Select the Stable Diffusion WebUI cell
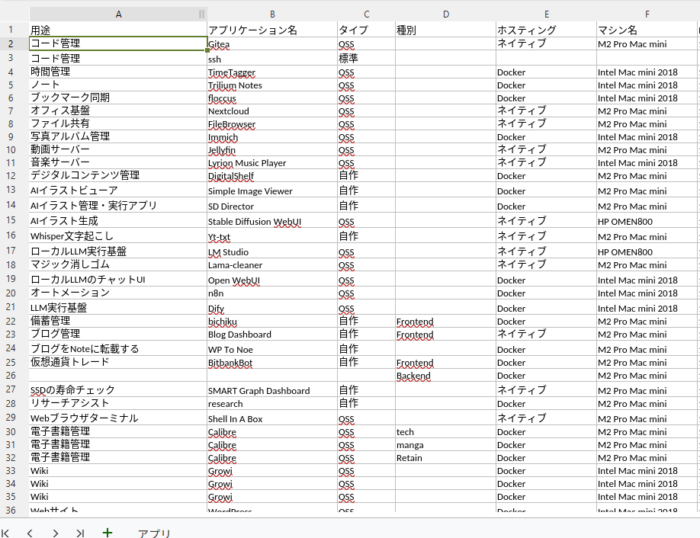The height and width of the screenshot is (538, 700). 270,221
